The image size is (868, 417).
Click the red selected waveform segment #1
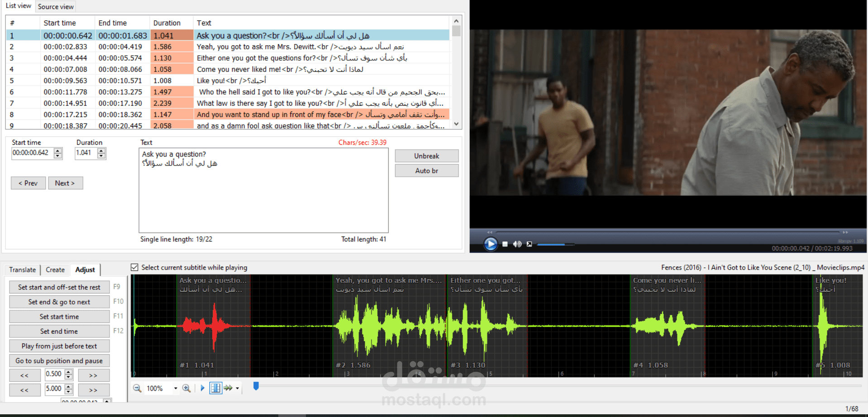(213, 326)
